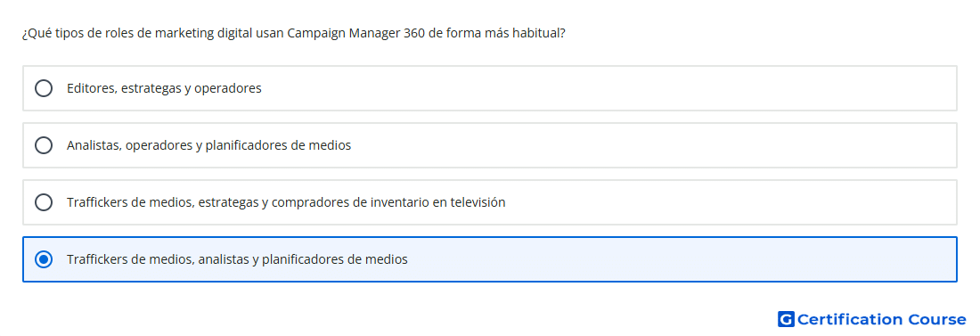Pick the radio for "compradores de inventario en televisión"
The width and height of the screenshot is (980, 336).
tap(44, 202)
